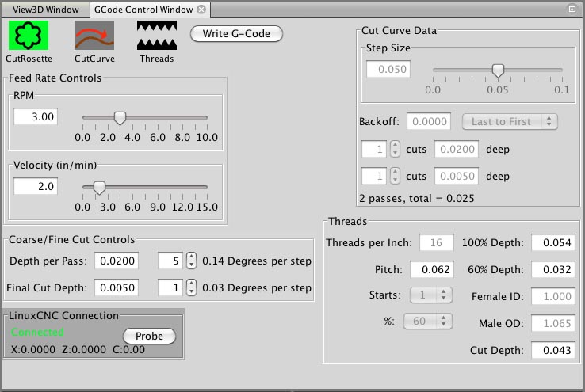
Task: Open the Last to First dropdown
Action: pos(510,122)
